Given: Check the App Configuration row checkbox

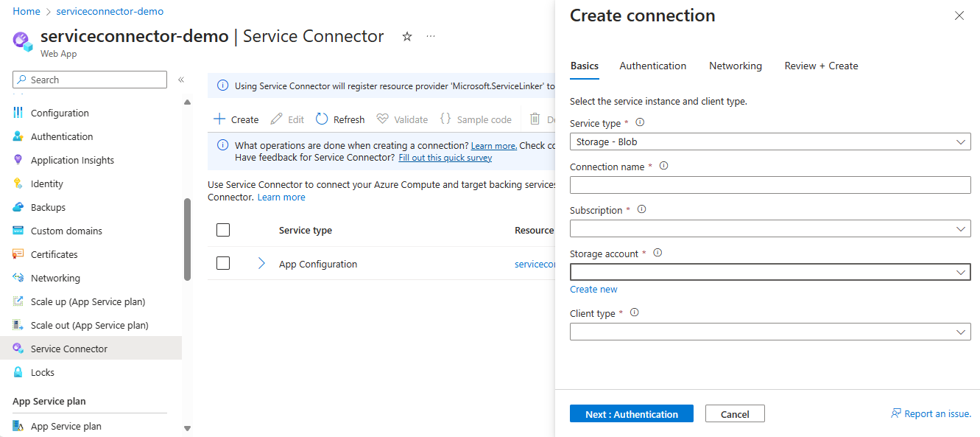Looking at the screenshot, I should (223, 263).
